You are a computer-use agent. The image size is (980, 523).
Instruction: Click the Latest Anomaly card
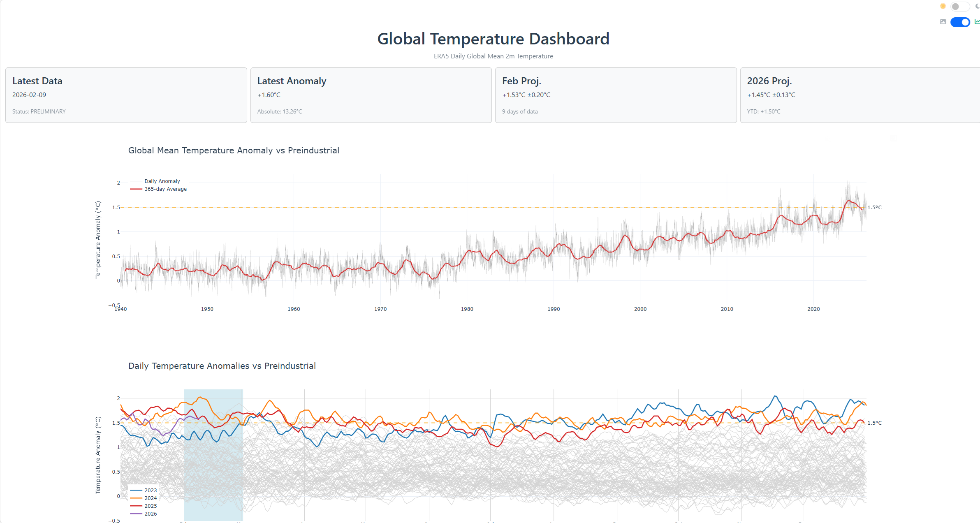[x=371, y=95]
